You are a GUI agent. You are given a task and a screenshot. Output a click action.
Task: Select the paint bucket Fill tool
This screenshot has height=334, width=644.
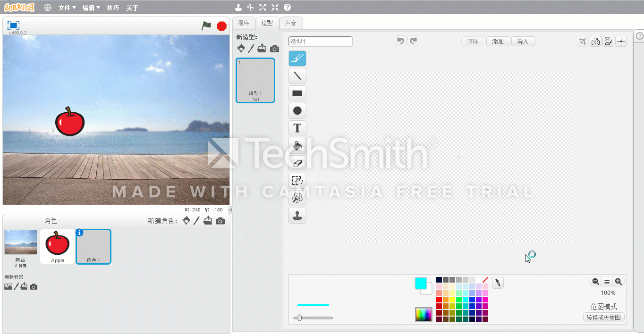tap(297, 146)
